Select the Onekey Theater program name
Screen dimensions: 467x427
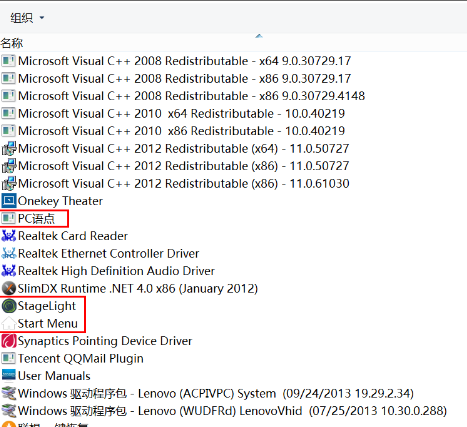click(x=60, y=201)
